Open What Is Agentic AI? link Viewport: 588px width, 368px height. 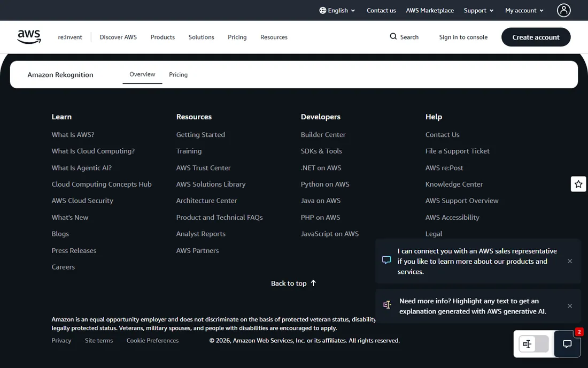[x=81, y=167]
